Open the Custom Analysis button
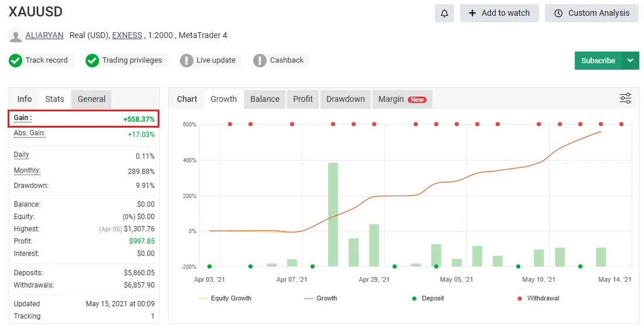This screenshot has width=644, height=325. click(x=591, y=13)
